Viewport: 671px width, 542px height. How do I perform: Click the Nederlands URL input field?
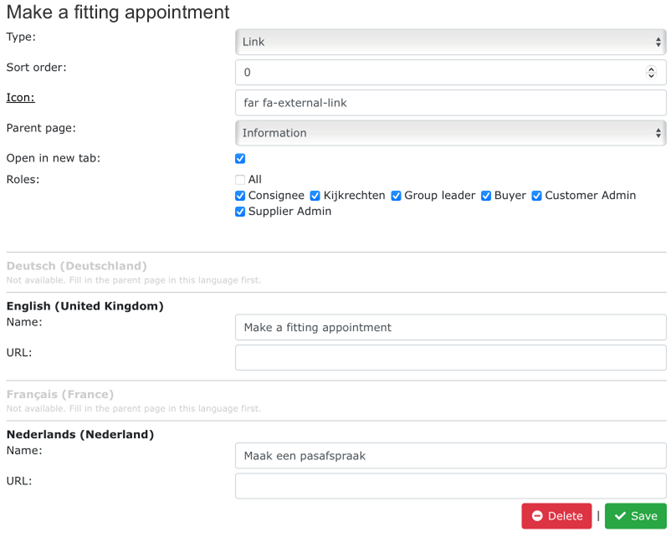coord(450,486)
